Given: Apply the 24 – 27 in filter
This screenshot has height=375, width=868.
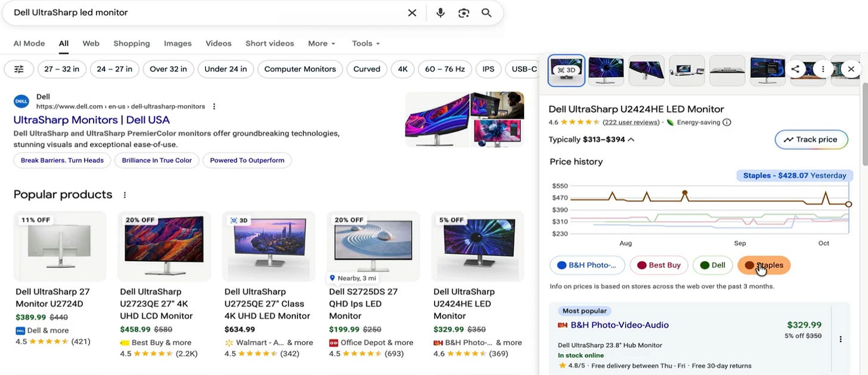Looking at the screenshot, I should [x=115, y=69].
